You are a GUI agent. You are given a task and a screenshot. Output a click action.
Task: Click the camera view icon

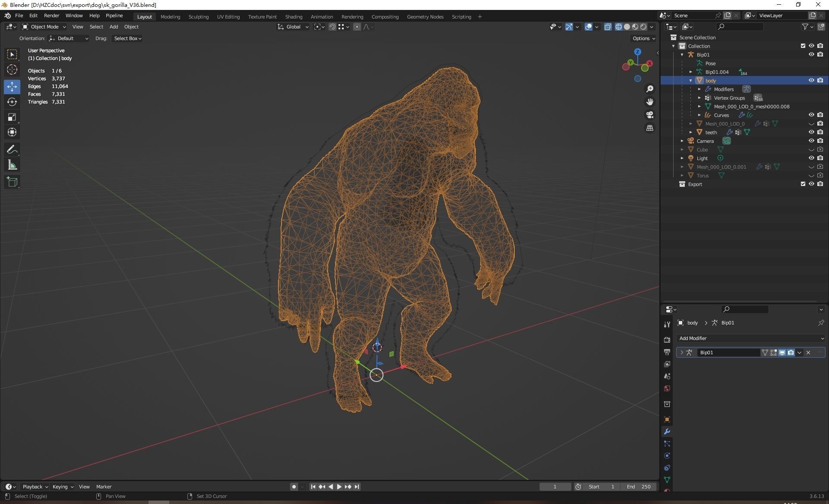650,115
